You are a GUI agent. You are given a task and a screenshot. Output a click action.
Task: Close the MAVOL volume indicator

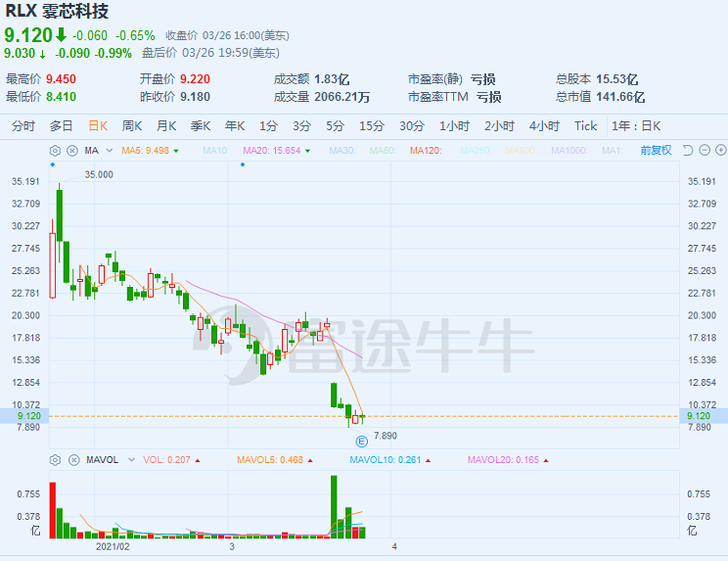[73, 460]
